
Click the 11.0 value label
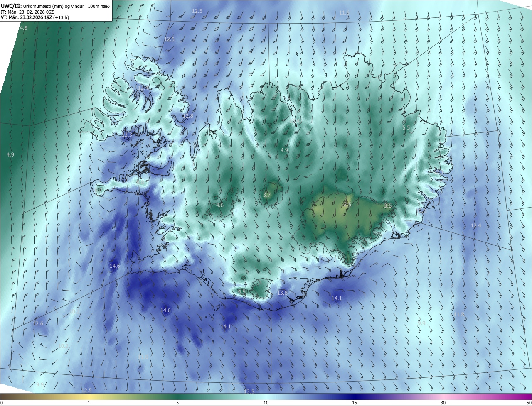[143, 356]
